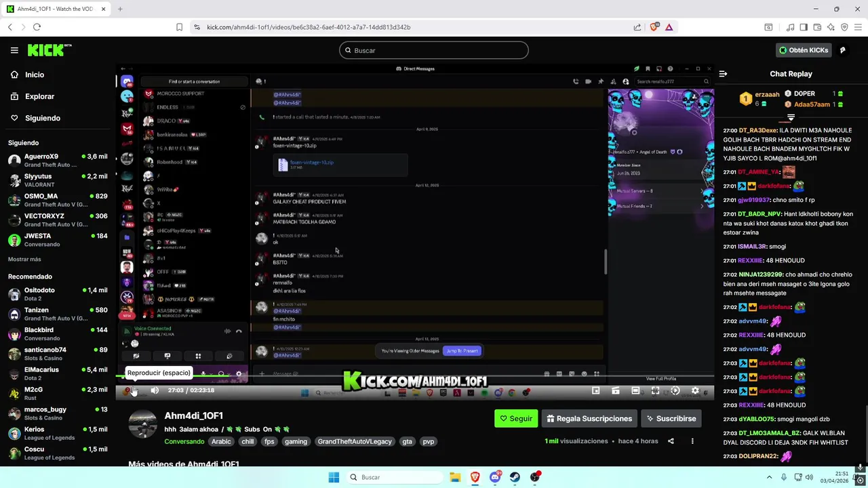
Task: Open AguerroX9 channel from Siguiendo
Action: 58,161
